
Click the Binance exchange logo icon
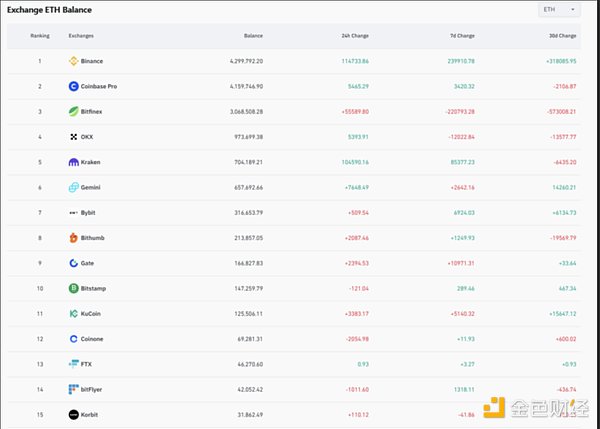click(x=73, y=61)
